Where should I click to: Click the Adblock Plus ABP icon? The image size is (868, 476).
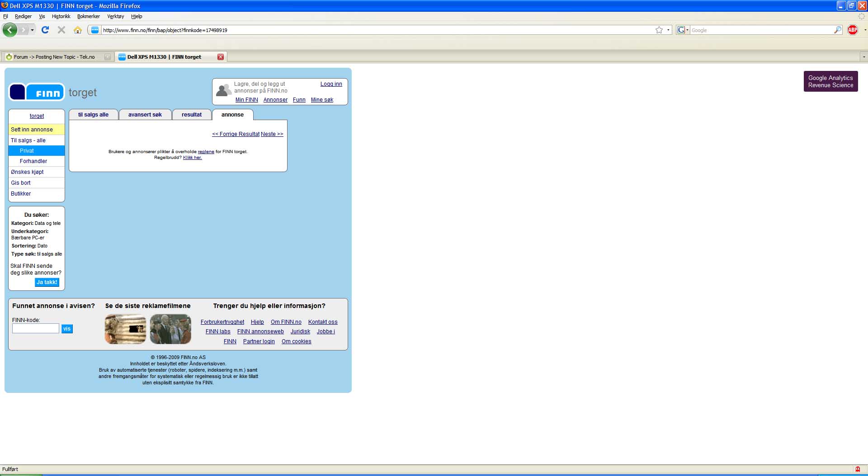coord(853,30)
